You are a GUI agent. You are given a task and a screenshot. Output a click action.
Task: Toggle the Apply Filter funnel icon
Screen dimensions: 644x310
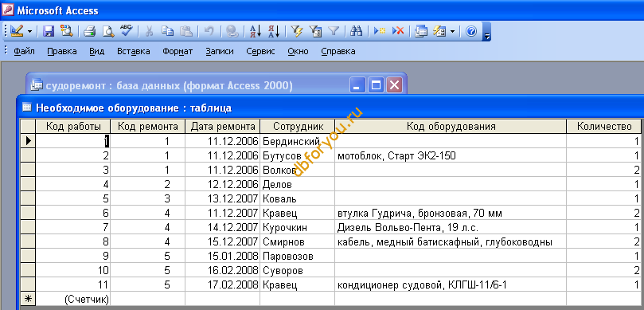(333, 31)
